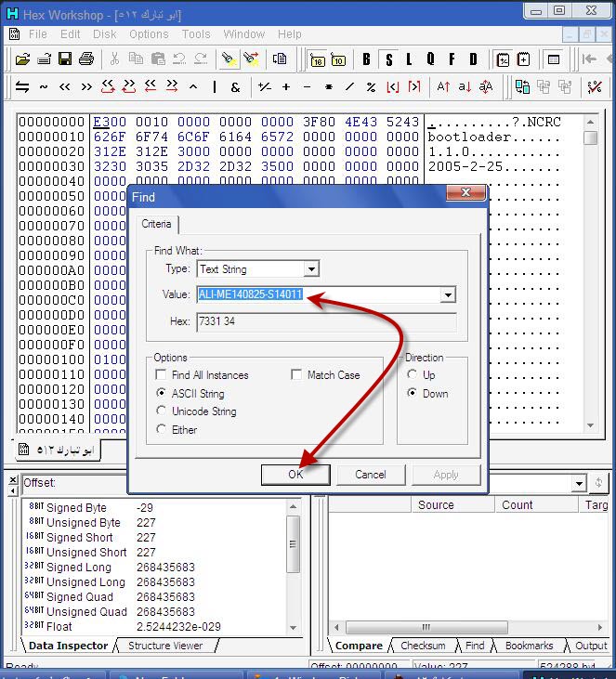Open the Tools menu

[x=196, y=34]
